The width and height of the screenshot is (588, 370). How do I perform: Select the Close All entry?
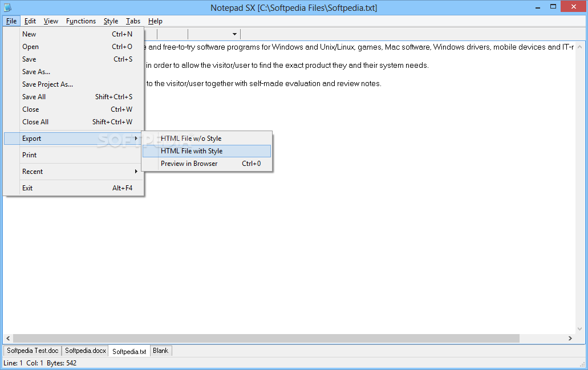pyautogui.click(x=74, y=122)
